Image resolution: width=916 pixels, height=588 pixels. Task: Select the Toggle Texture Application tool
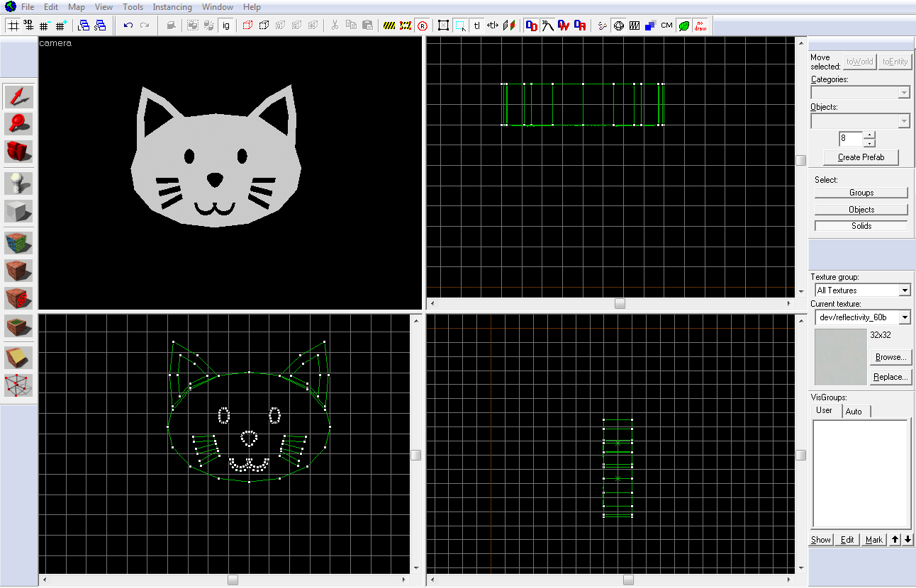coord(18,243)
